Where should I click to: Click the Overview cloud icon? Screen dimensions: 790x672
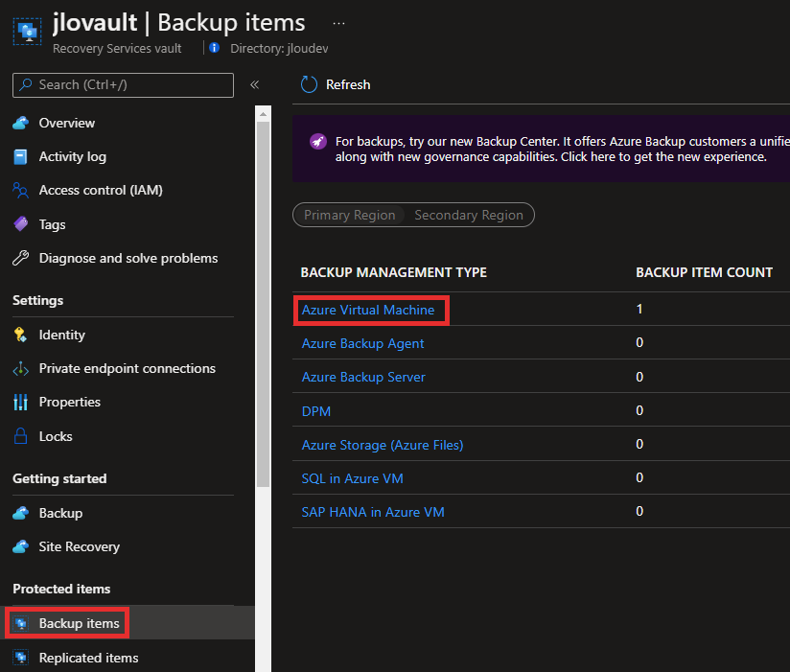pyautogui.click(x=21, y=123)
